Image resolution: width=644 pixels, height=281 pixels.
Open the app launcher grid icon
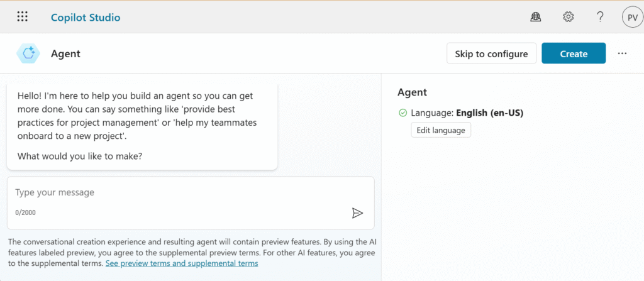pyautogui.click(x=22, y=17)
